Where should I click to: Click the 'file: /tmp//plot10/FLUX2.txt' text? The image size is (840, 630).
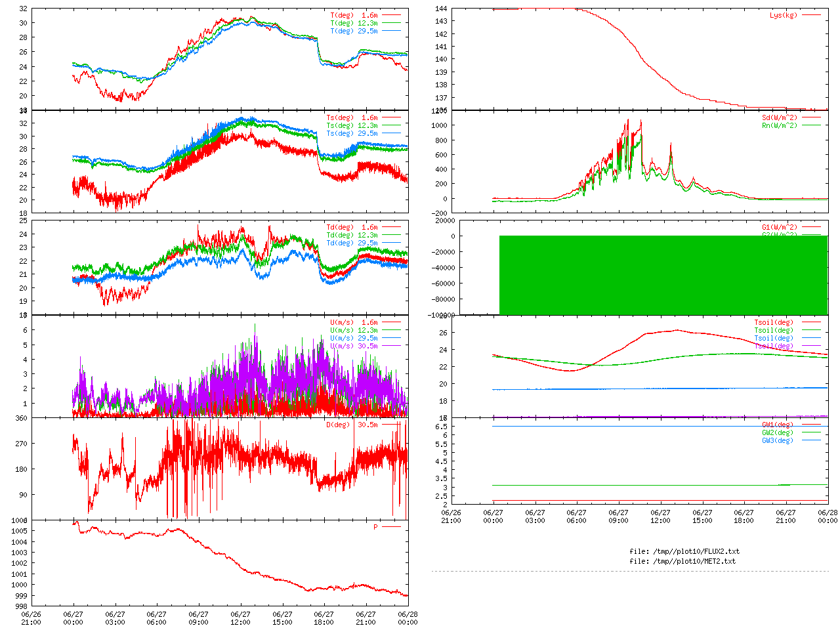click(x=684, y=552)
